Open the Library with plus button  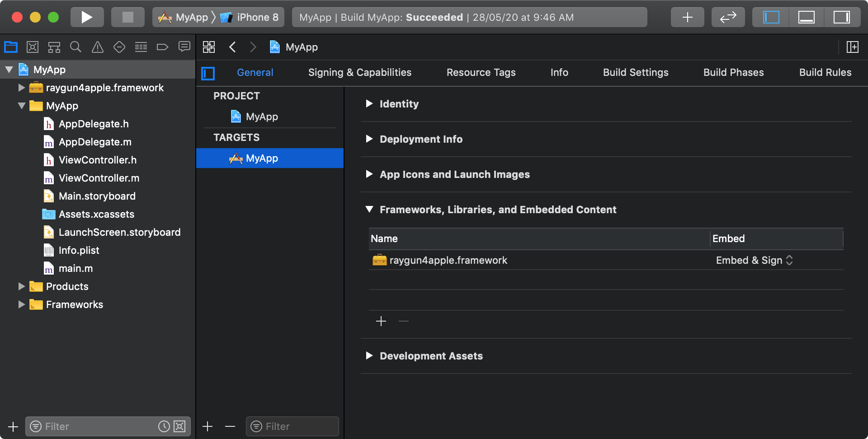(687, 17)
